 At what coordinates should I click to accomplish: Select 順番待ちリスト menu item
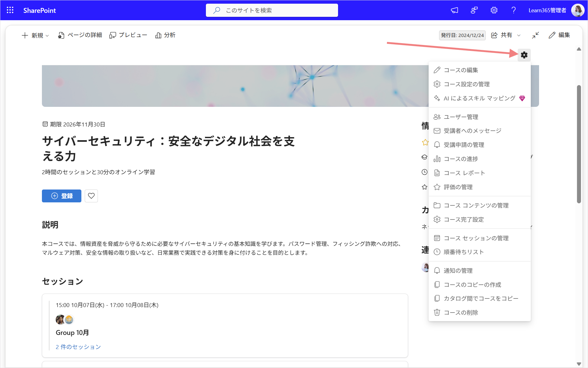point(479,252)
